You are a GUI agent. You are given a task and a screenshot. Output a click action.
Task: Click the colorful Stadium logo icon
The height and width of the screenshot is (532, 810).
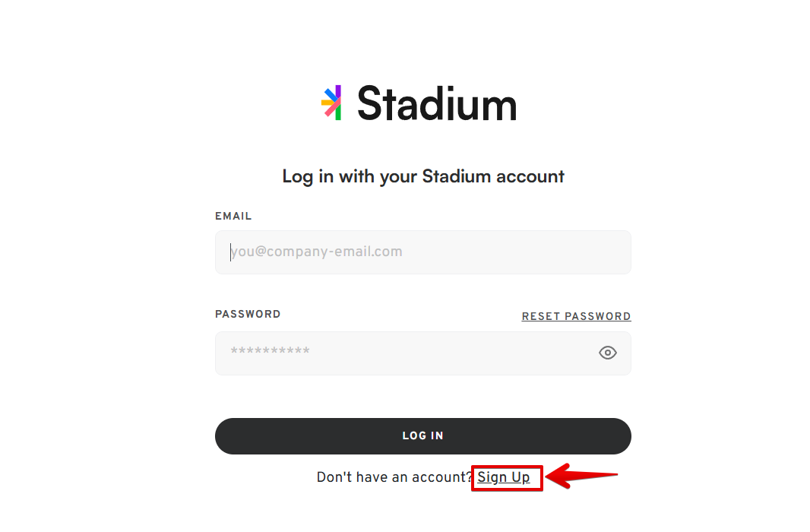pos(332,103)
